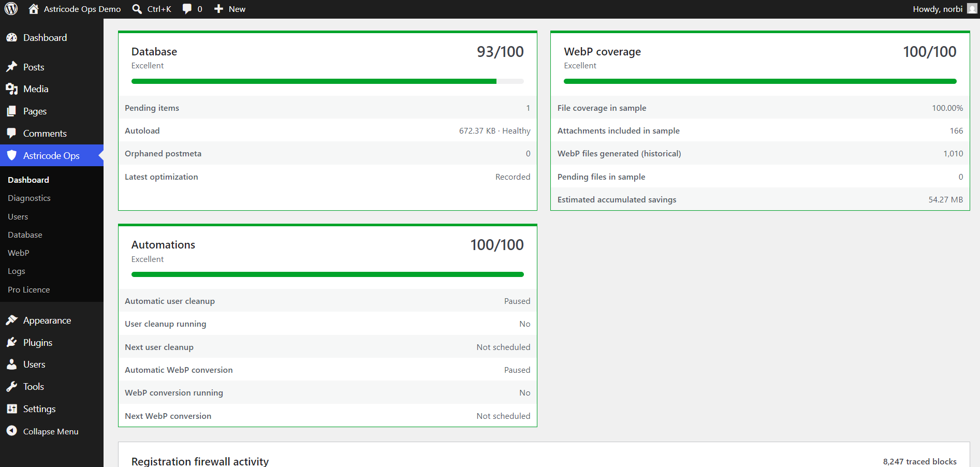
Task: Click the Pending items row label
Action: click(152, 108)
